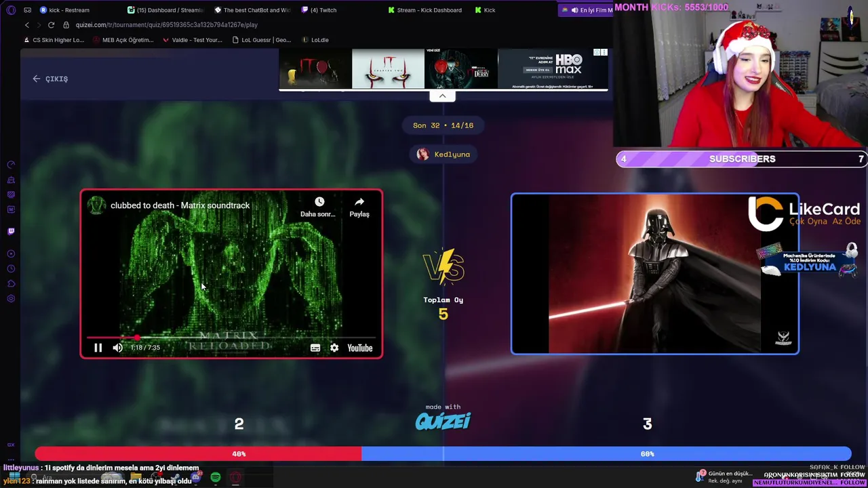Image resolution: width=868 pixels, height=488 pixels.
Task: Open the channel avatar in the video
Action: (96, 205)
